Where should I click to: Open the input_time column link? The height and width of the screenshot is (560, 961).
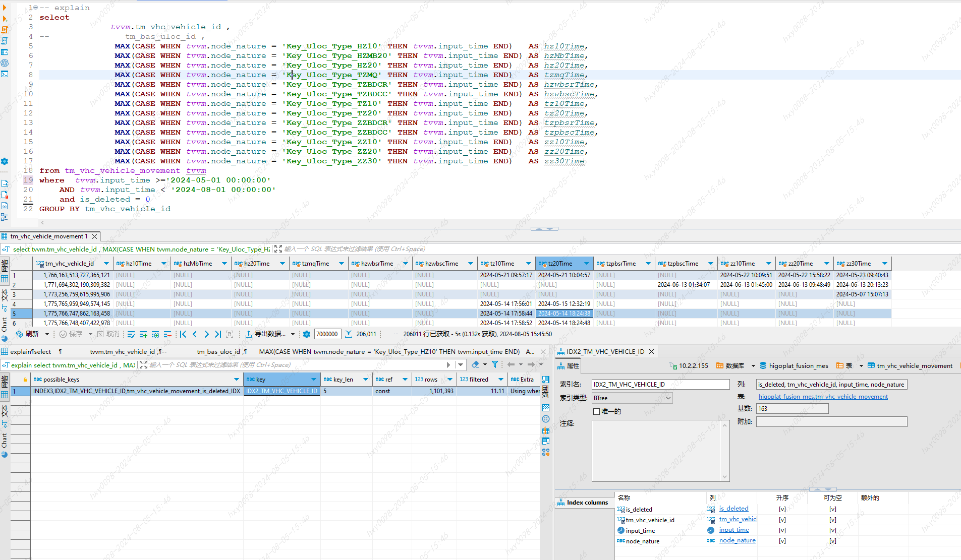734,530
